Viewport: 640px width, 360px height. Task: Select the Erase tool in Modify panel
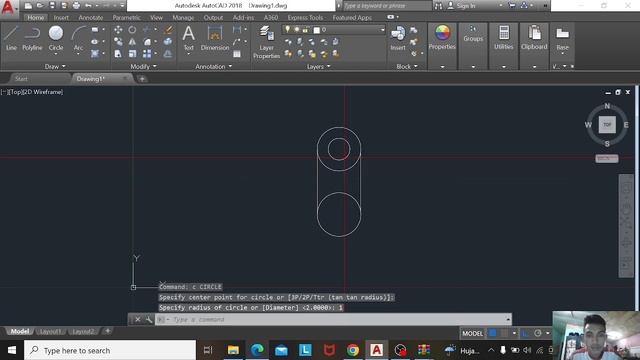(168, 29)
